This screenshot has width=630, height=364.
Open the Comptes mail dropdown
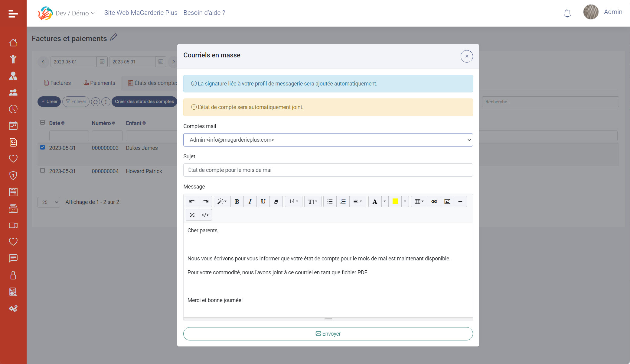point(328,140)
